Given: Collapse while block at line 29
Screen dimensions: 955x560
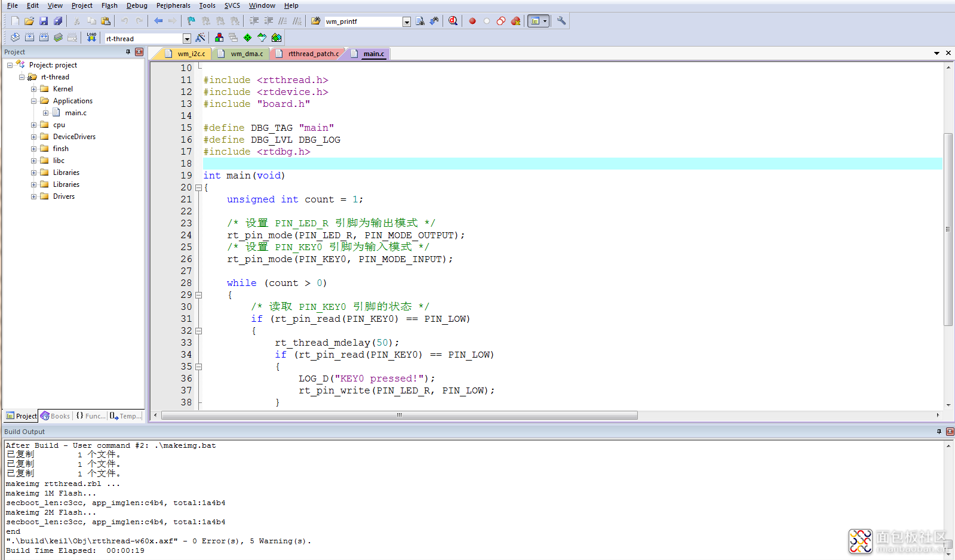Looking at the screenshot, I should coord(198,295).
